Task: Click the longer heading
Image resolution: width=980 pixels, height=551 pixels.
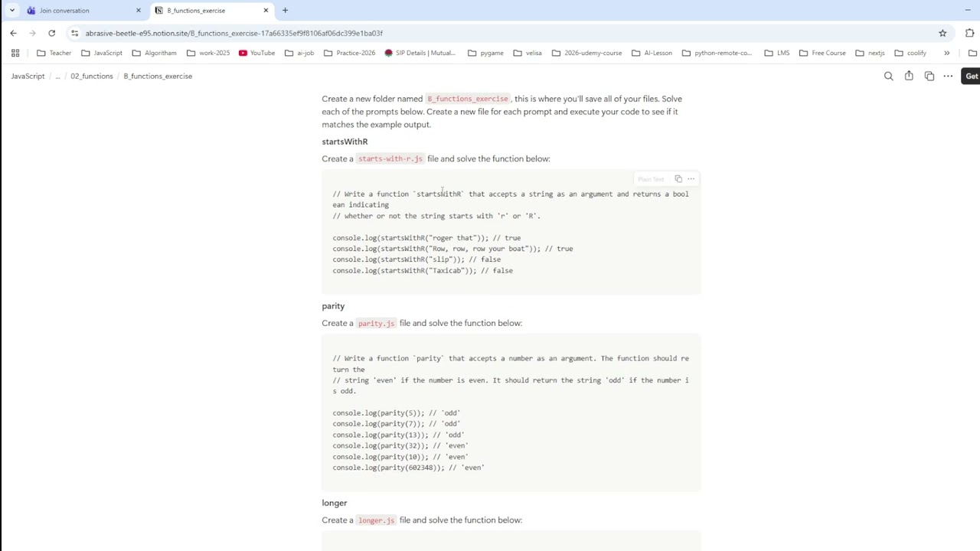Action: point(335,503)
